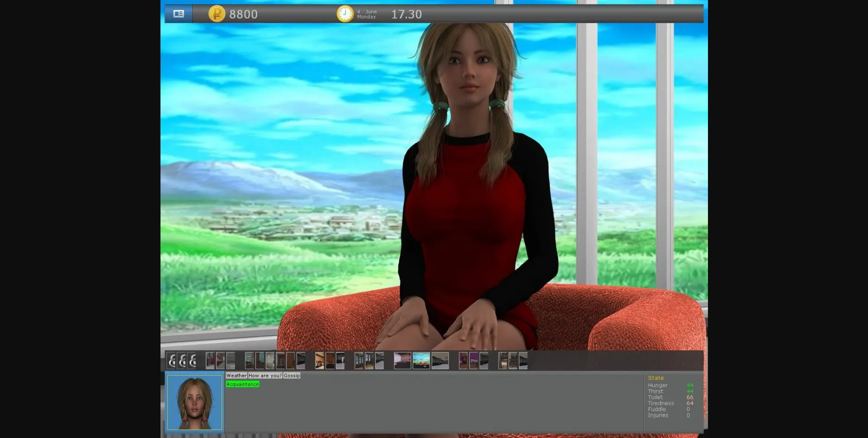Image resolution: width=868 pixels, height=438 pixels.
Task: Open the outdoor landscape location icon
Action: pyautogui.click(x=421, y=361)
